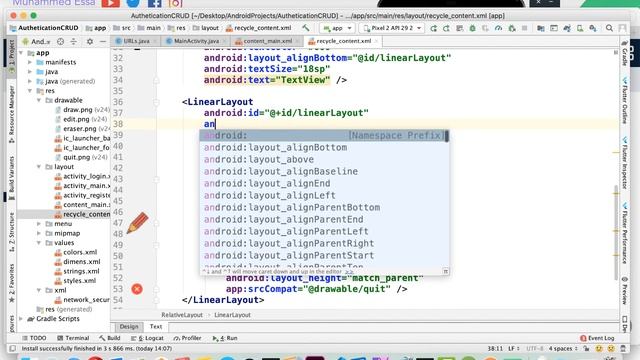Open the Build Variants side tab

click(11, 178)
